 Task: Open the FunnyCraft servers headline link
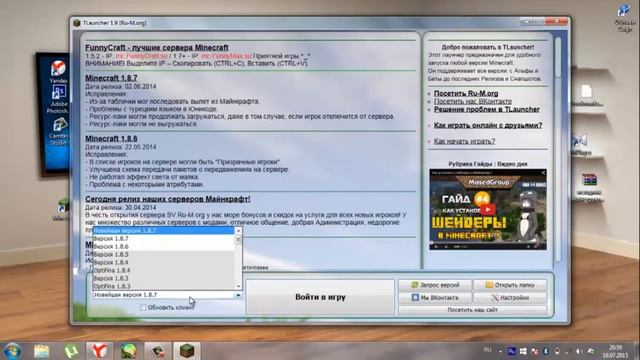(157, 48)
